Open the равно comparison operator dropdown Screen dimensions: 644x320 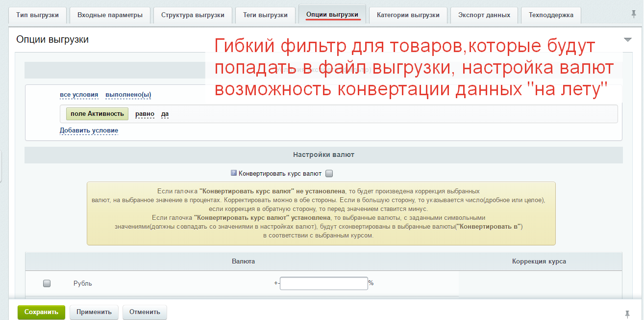145,114
